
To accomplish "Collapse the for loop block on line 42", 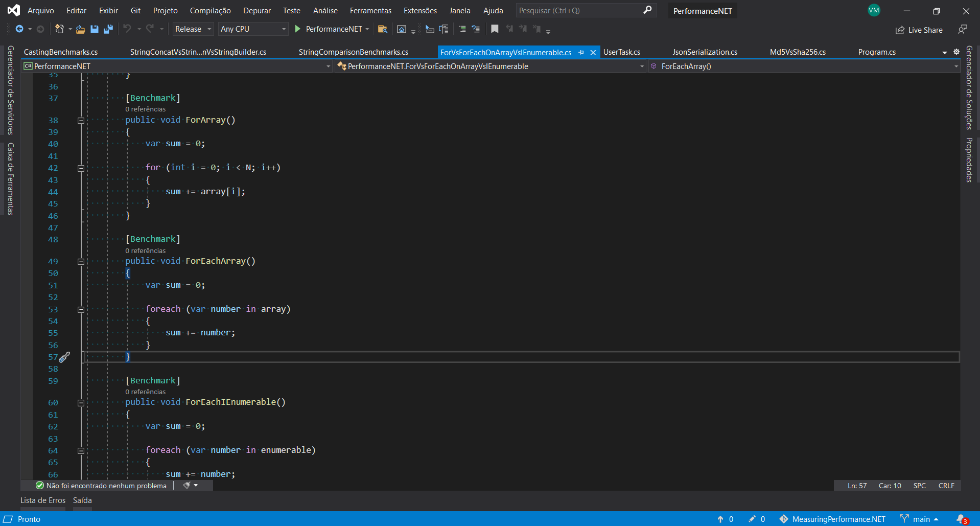I will [81, 168].
